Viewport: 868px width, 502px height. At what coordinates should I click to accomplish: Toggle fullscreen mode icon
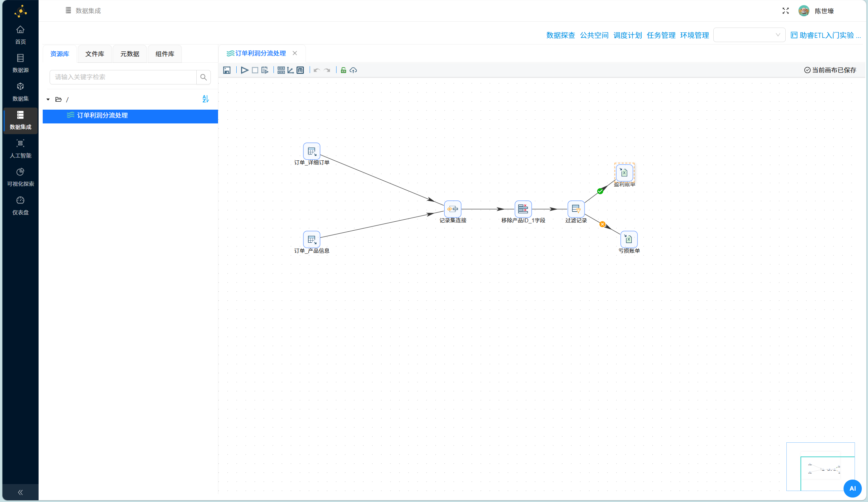click(785, 11)
